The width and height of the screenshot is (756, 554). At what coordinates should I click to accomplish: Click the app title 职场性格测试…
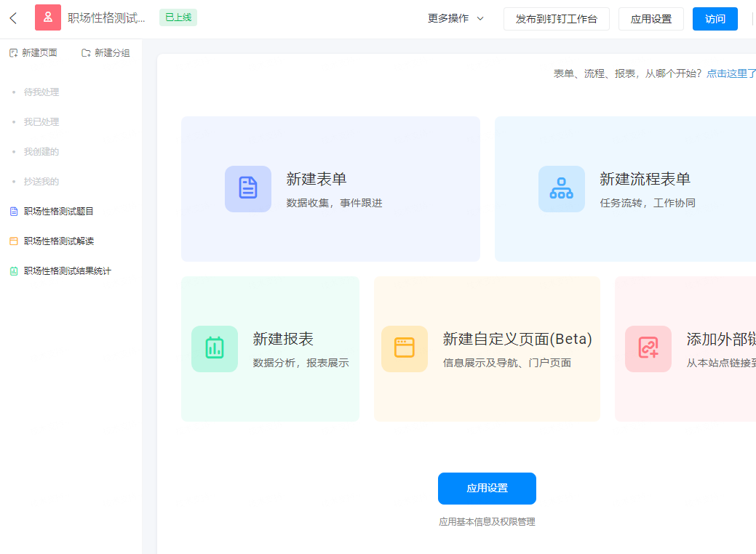click(106, 18)
